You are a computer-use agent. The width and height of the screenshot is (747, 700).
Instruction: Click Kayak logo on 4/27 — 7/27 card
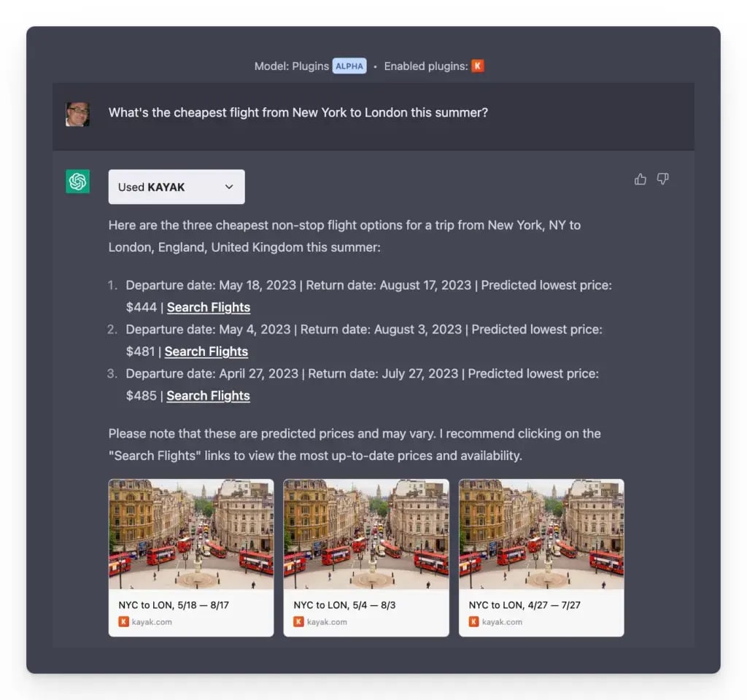[473, 622]
